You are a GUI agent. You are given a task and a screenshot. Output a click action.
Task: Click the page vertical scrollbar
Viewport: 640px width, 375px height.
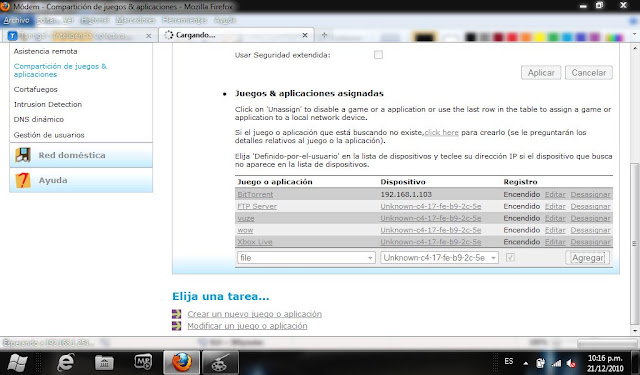point(634,243)
